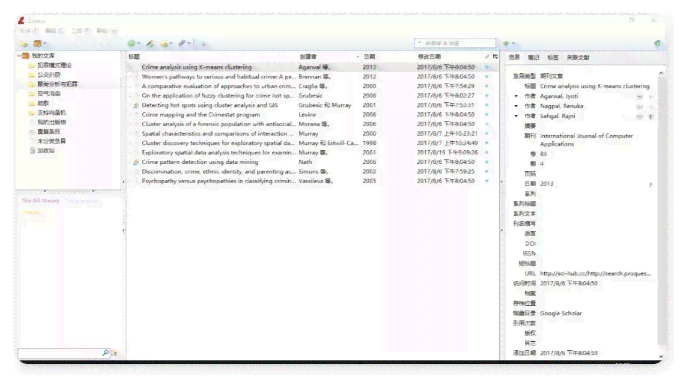Collapse the My Library tree root
The width and height of the screenshot is (681, 377).
coord(19,56)
